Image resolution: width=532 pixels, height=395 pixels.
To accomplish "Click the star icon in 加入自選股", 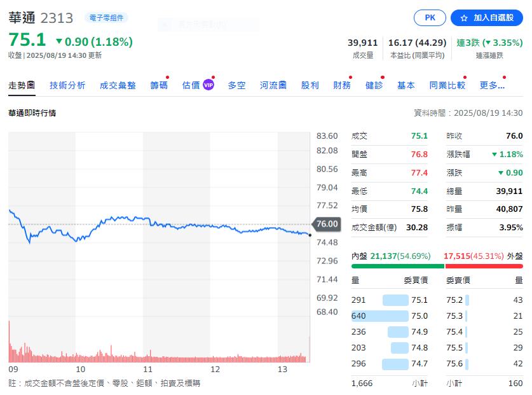I will (x=464, y=18).
